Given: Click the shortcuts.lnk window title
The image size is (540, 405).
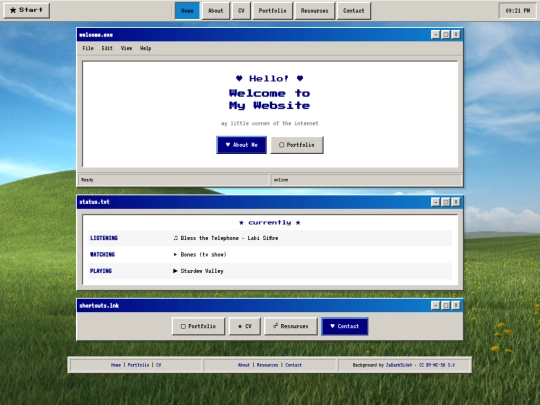Looking at the screenshot, I should [99, 305].
